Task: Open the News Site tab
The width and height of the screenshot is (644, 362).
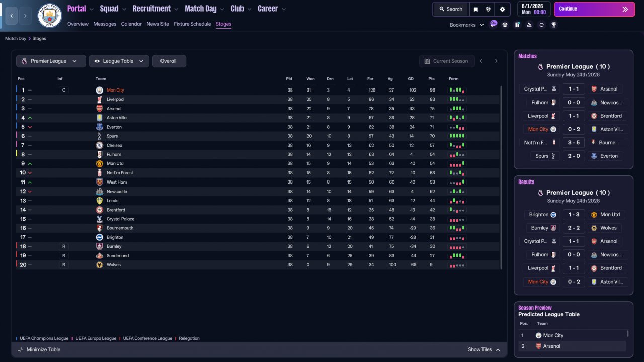Action: click(x=158, y=24)
